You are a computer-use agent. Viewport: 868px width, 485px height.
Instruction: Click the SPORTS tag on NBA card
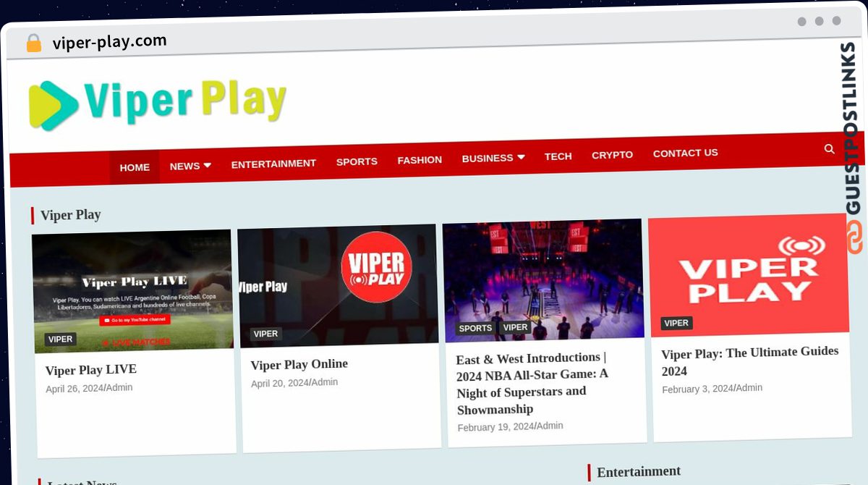475,329
